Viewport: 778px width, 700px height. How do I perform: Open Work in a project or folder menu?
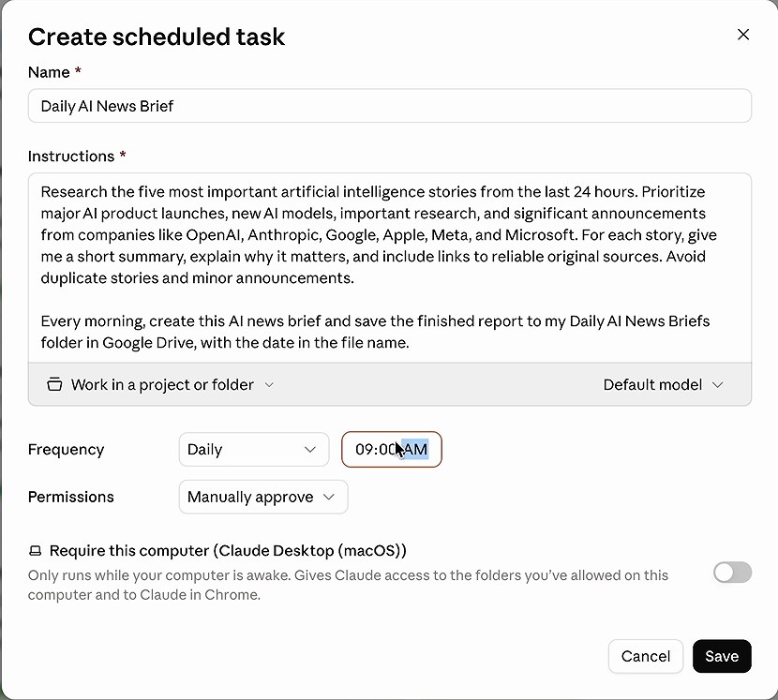pyautogui.click(x=160, y=385)
